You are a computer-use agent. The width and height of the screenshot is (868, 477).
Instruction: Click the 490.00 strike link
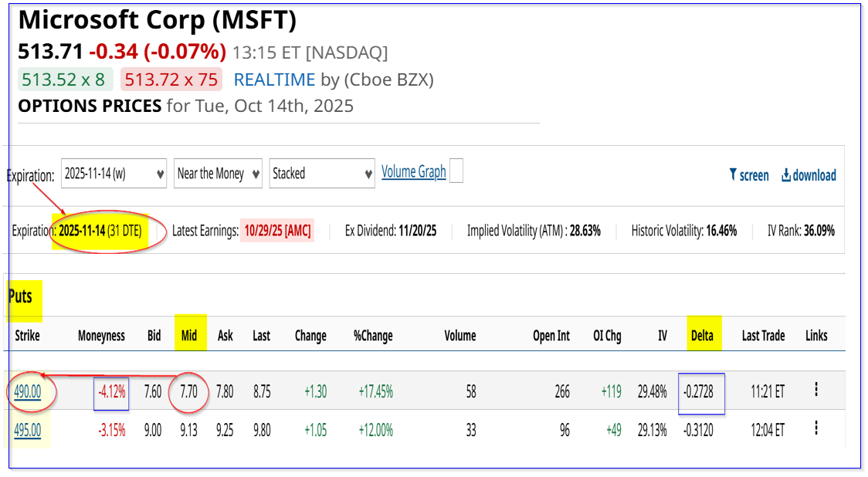[27, 391]
